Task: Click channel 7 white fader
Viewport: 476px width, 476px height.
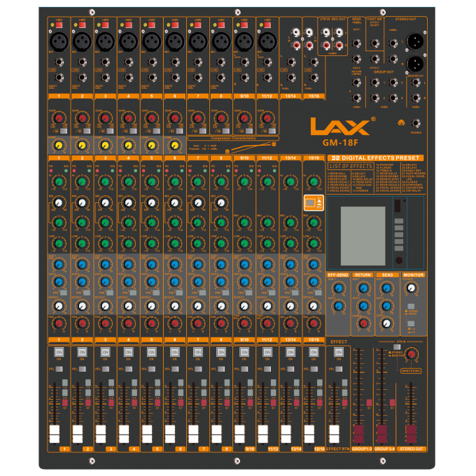Action: (x=193, y=434)
